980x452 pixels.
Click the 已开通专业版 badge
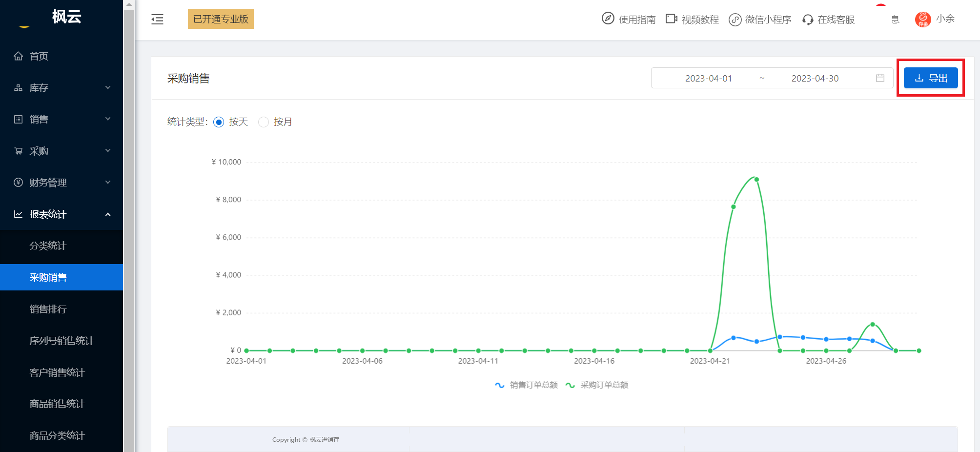[x=221, y=19]
